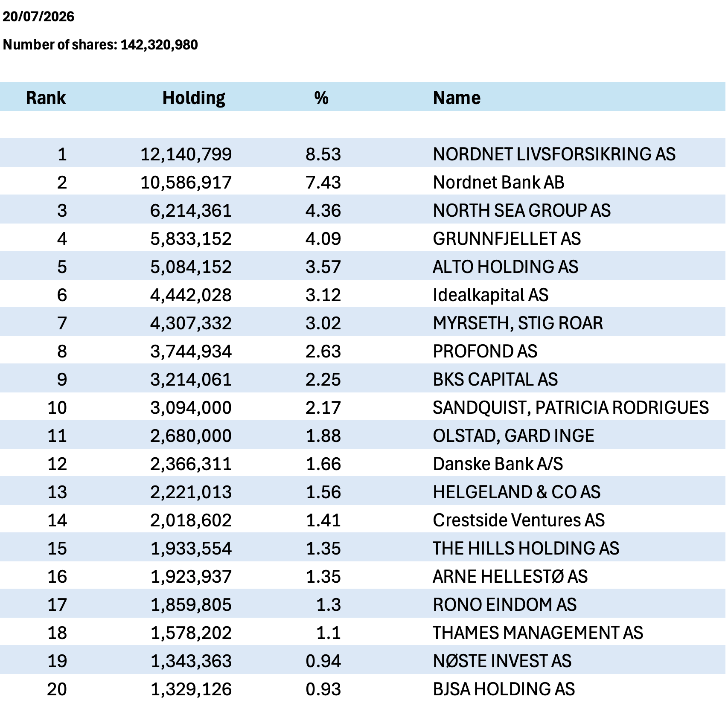Click percentage 0.94
Image resolution: width=728 pixels, height=703 pixels.
point(323,661)
